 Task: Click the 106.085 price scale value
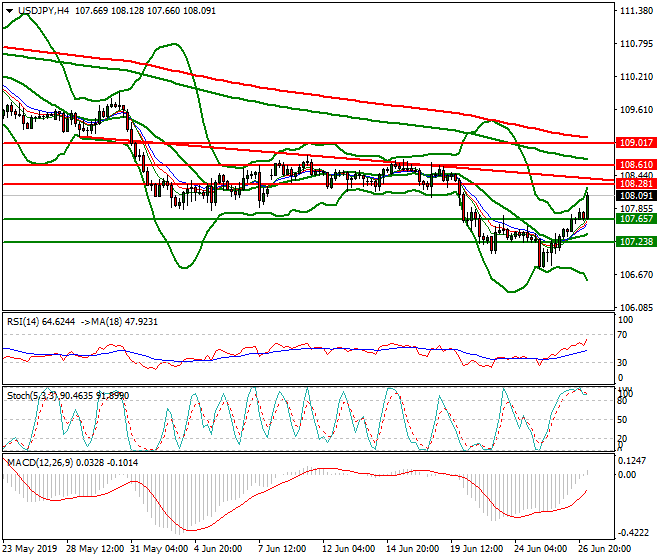[x=637, y=307]
